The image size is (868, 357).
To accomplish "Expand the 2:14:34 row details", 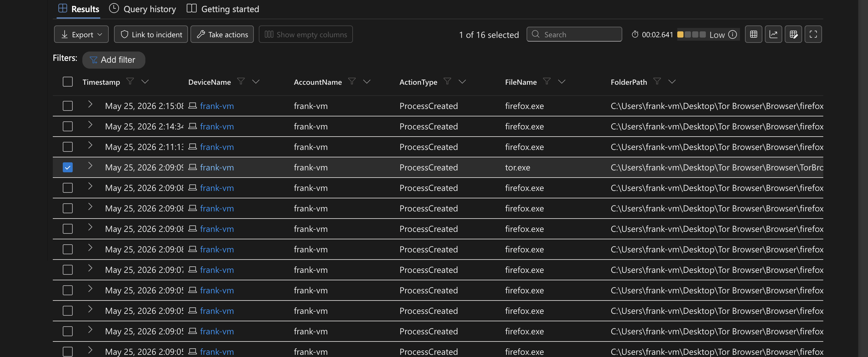I will click(x=90, y=125).
